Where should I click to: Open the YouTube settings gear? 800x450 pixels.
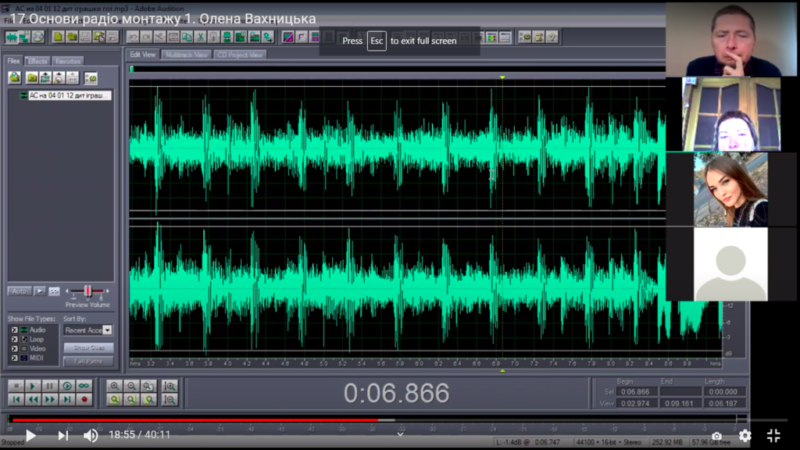pos(745,436)
